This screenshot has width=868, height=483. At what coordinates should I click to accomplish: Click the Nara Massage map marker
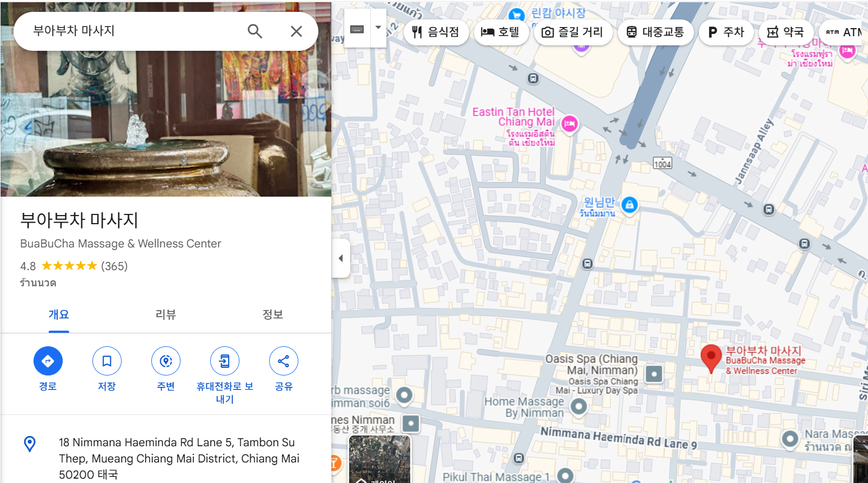click(790, 439)
